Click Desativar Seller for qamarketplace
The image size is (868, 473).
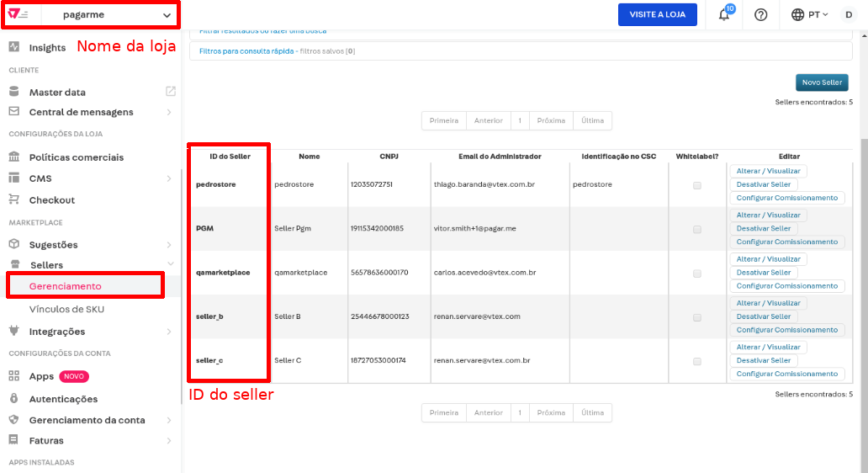pos(763,273)
